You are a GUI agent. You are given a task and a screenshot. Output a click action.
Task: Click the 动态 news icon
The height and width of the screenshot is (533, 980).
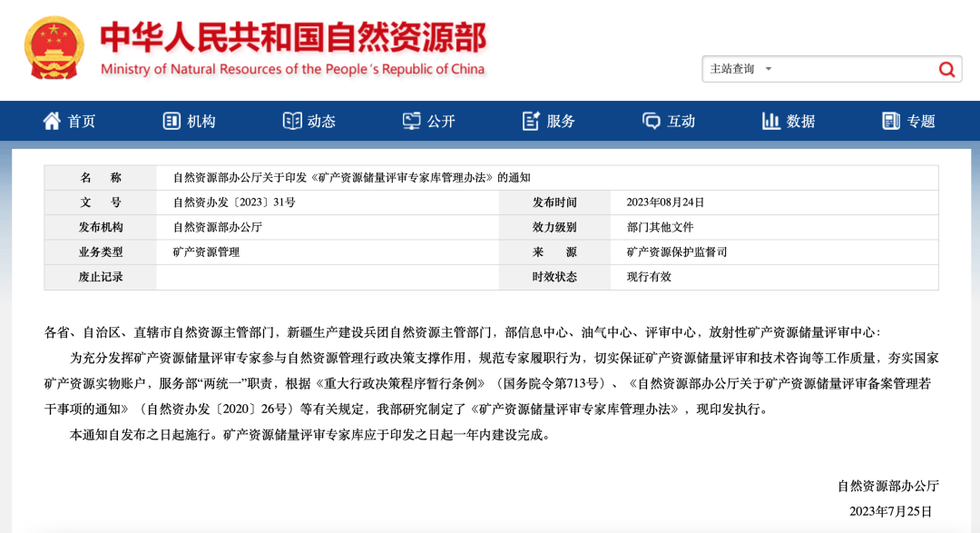point(291,120)
